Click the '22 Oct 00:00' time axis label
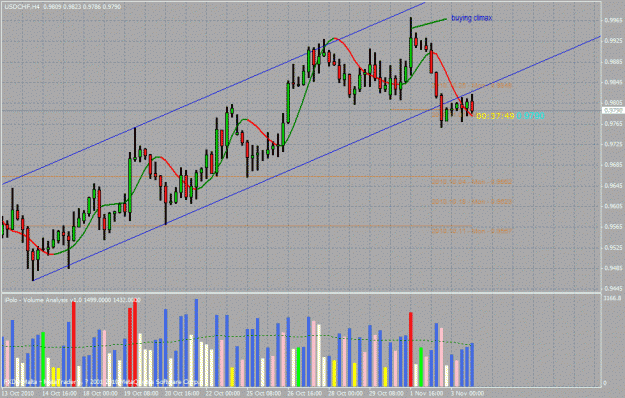Screen dimensions: 625x398 pyautogui.click(x=223, y=393)
